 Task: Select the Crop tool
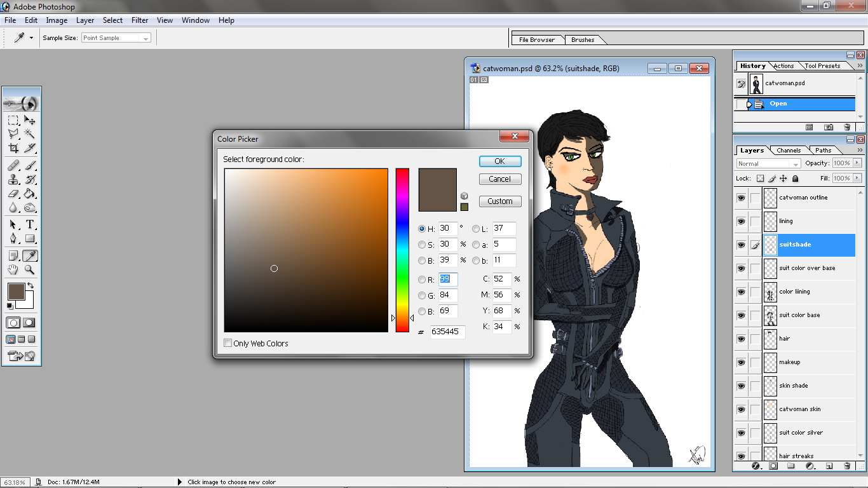tap(13, 148)
